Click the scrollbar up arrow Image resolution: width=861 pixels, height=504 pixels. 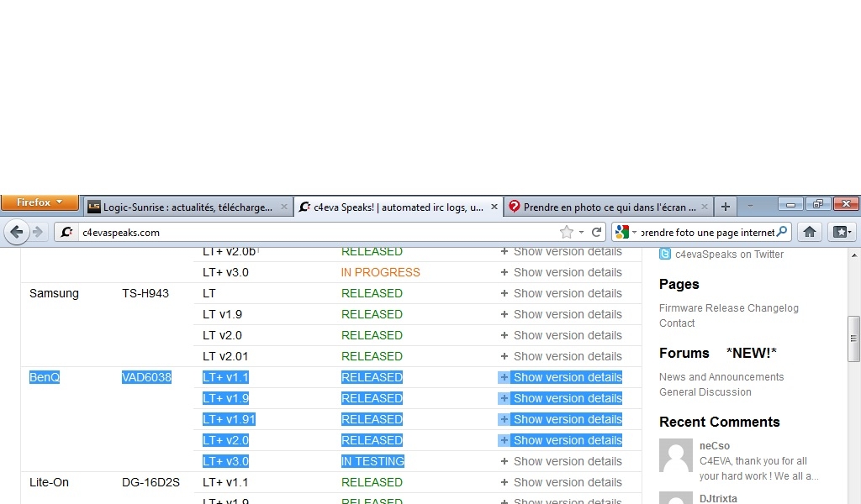854,255
